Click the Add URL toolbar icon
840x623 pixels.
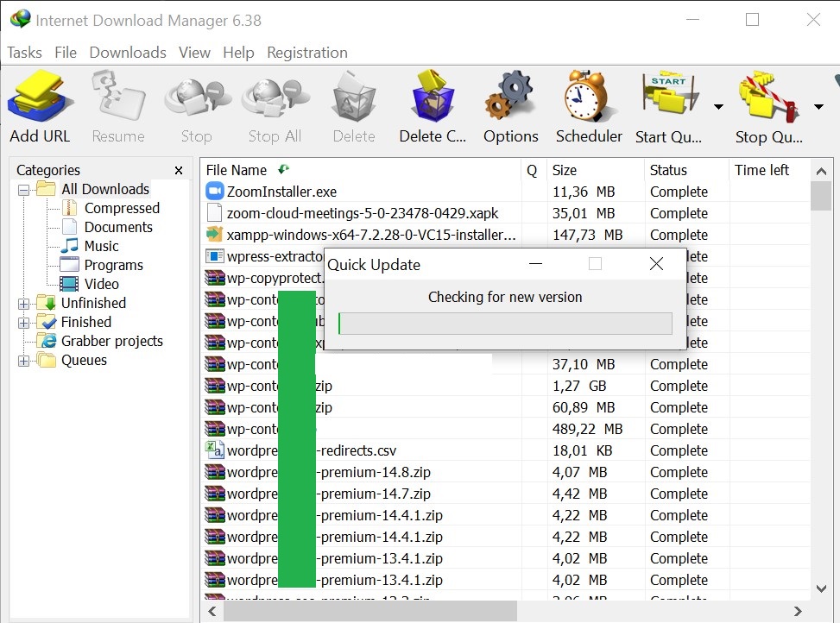[x=41, y=97]
